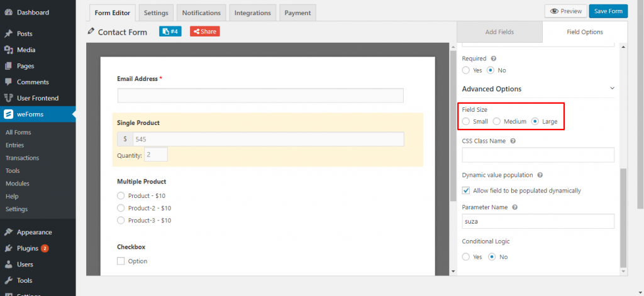
Task: Set Required to No
Action: pos(491,70)
